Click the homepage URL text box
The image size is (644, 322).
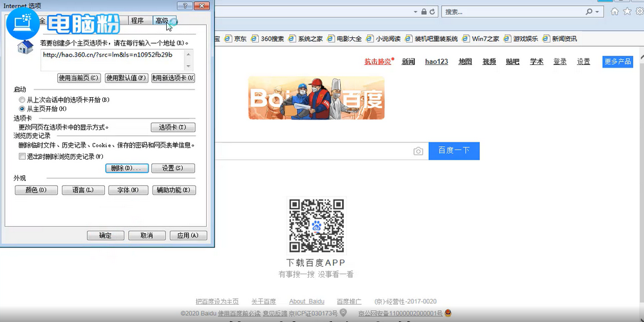(113, 60)
